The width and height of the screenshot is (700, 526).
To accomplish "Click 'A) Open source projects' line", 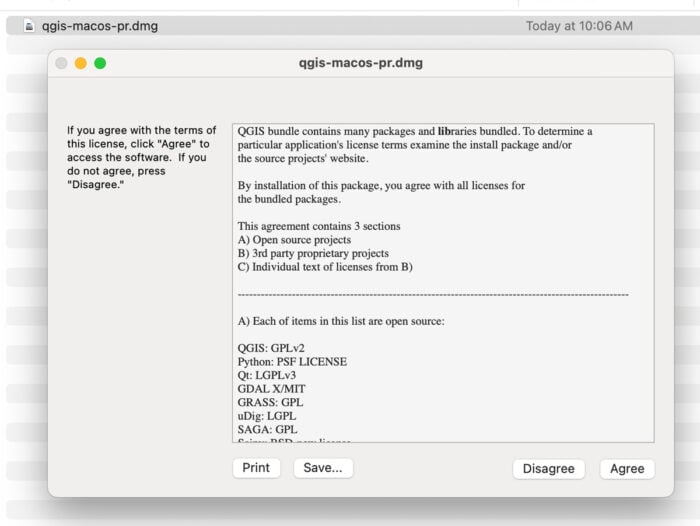I will click(294, 240).
